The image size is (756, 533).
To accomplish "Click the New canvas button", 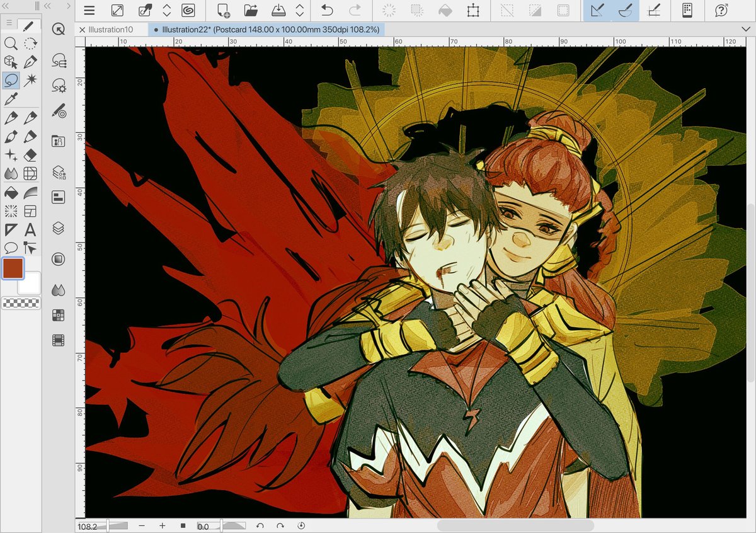I will [x=224, y=10].
